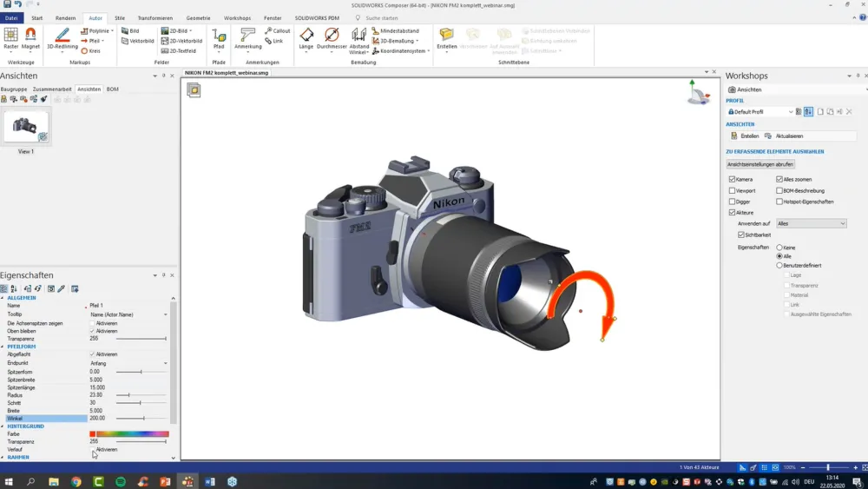Create a section plane with Erstellen
The height and width of the screenshot is (489, 868).
click(x=447, y=39)
